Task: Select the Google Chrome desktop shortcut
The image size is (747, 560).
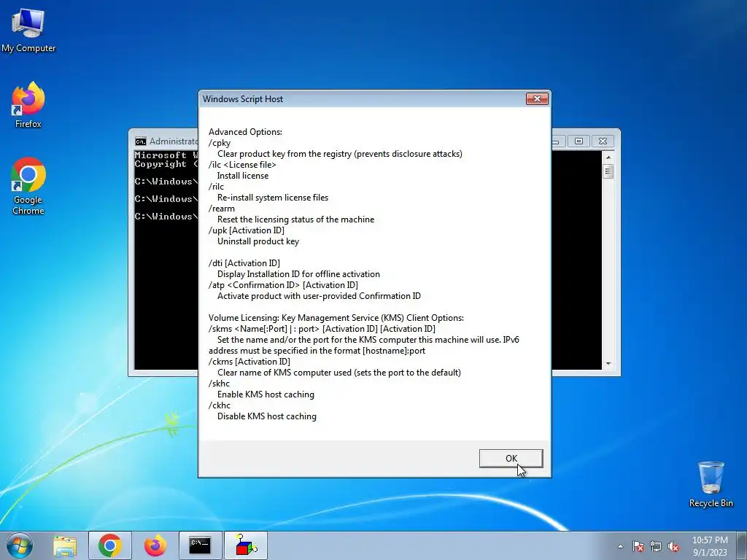Action: click(28, 186)
